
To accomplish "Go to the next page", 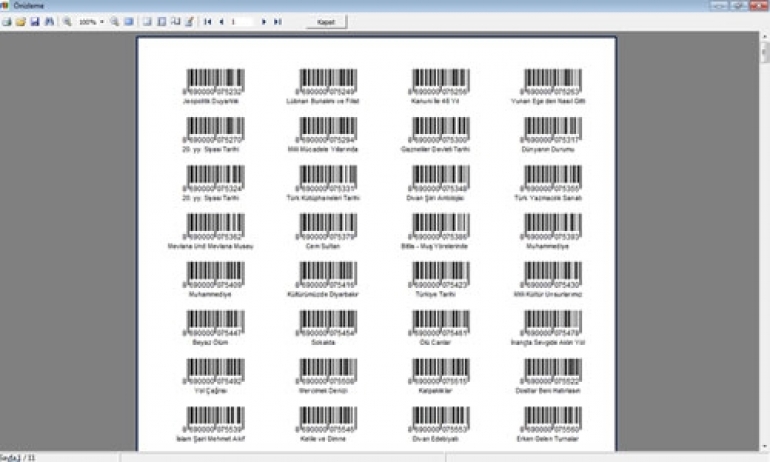I will coord(264,22).
